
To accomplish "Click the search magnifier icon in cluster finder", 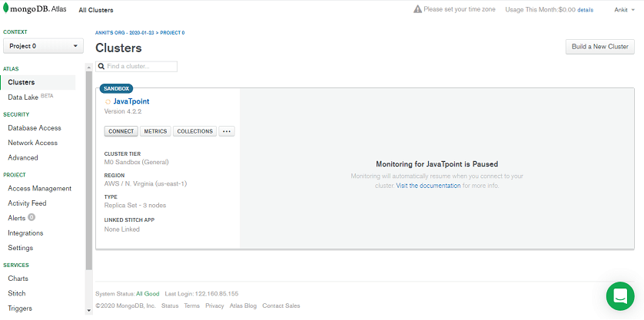I will click(101, 66).
